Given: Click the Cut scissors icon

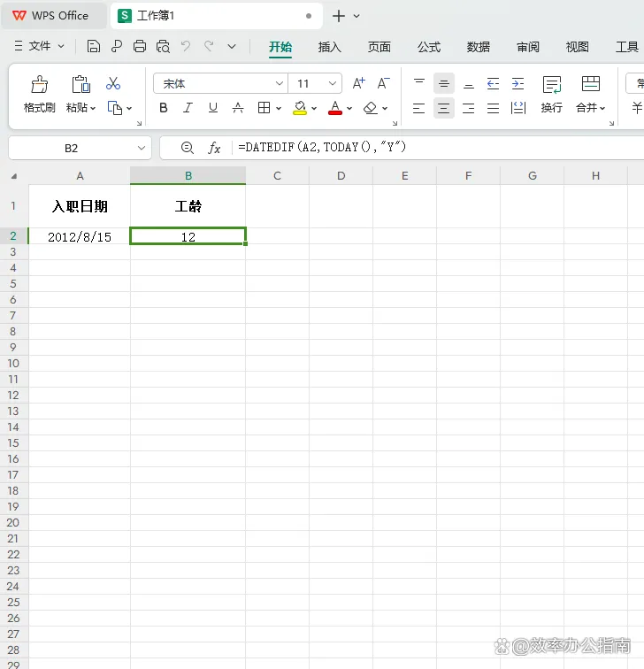Looking at the screenshot, I should pyautogui.click(x=113, y=83).
